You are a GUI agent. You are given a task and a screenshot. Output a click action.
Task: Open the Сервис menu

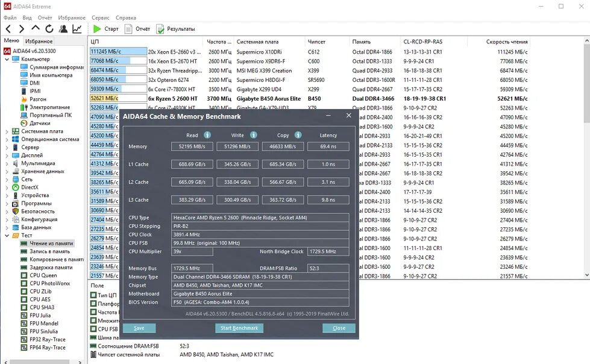100,17
